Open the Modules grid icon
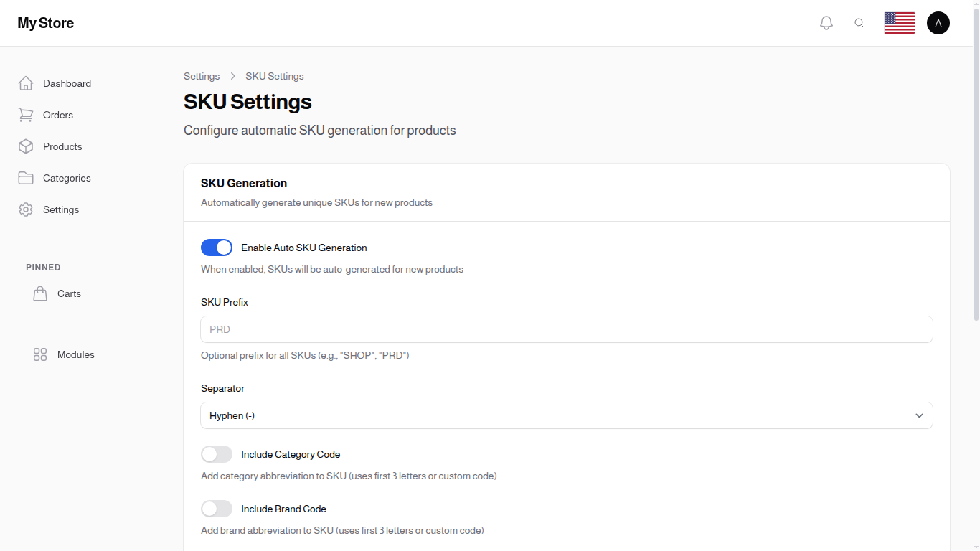Viewport: 980px width, 551px height. (39, 354)
